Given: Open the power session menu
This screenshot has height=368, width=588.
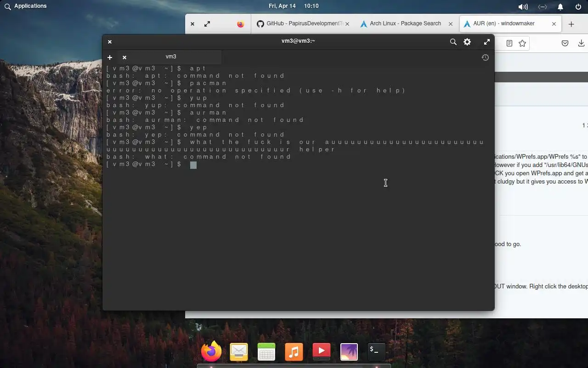Looking at the screenshot, I should pos(578,6).
